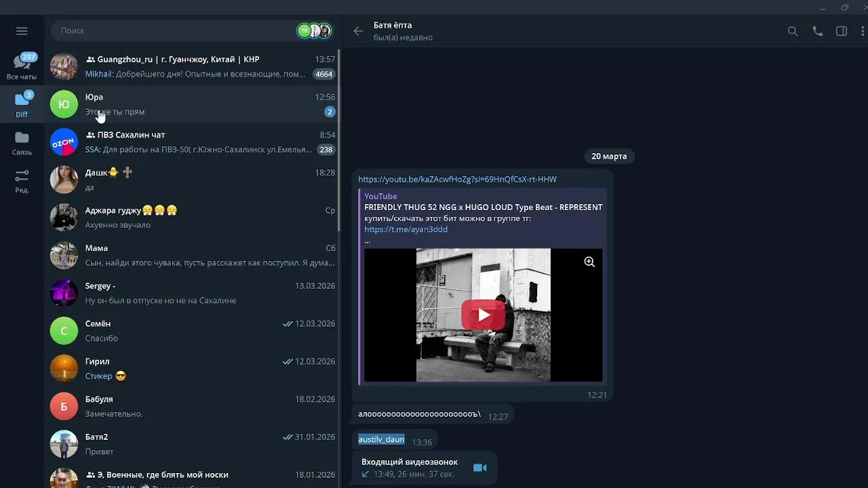Click the chat title 'Батя ёпта'
Image resolution: width=868 pixels, height=488 pixels.
pos(393,25)
